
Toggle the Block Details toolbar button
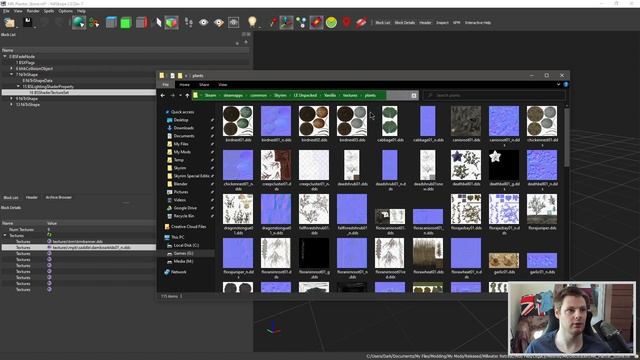(404, 22)
